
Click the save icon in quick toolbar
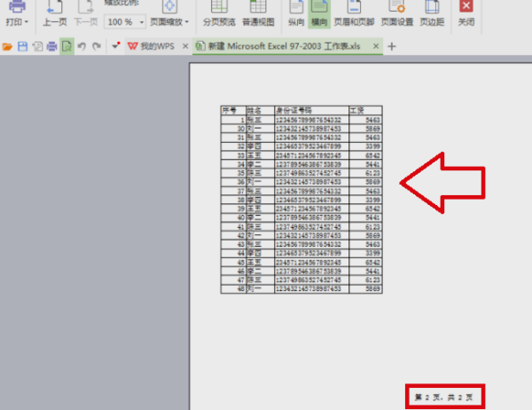[22, 45]
